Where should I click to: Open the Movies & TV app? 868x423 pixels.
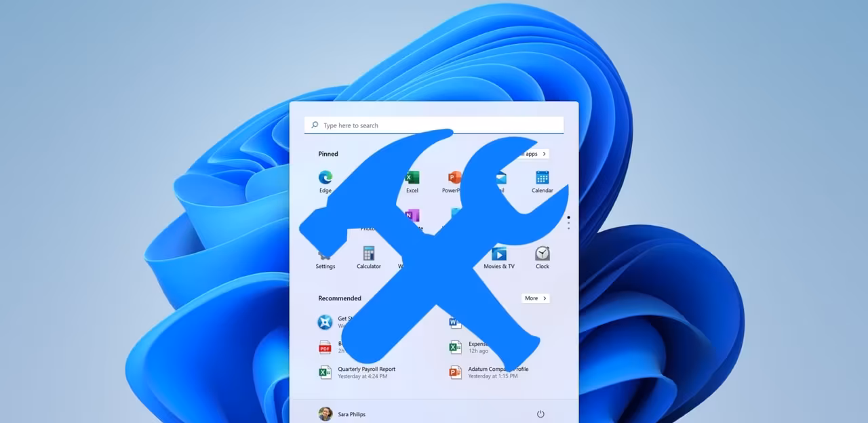click(498, 254)
